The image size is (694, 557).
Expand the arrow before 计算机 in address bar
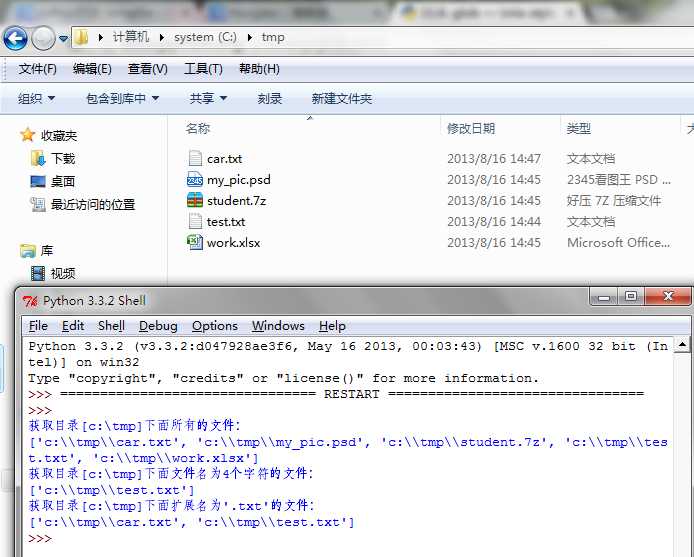click(x=100, y=38)
